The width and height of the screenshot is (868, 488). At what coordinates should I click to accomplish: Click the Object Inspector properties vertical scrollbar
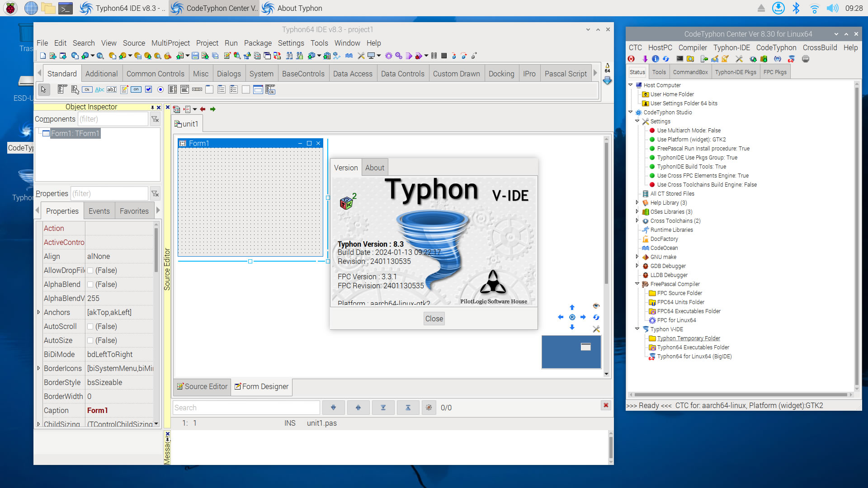tap(156, 323)
